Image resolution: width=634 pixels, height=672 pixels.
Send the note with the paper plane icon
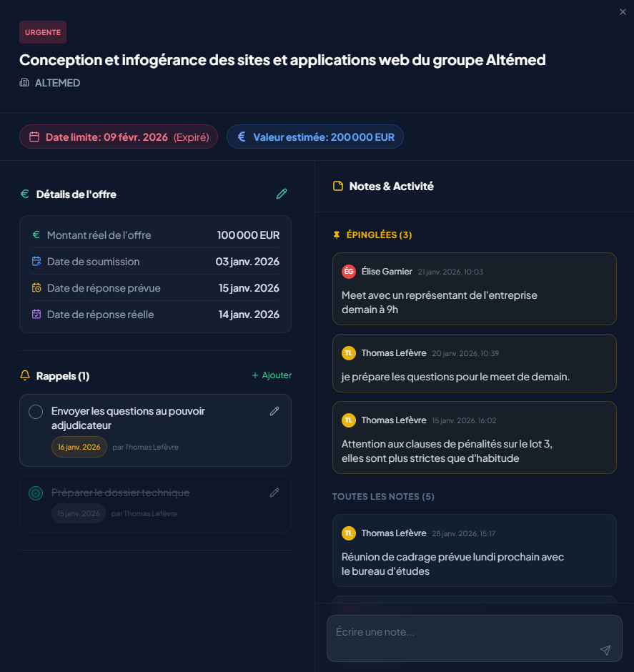point(605,650)
